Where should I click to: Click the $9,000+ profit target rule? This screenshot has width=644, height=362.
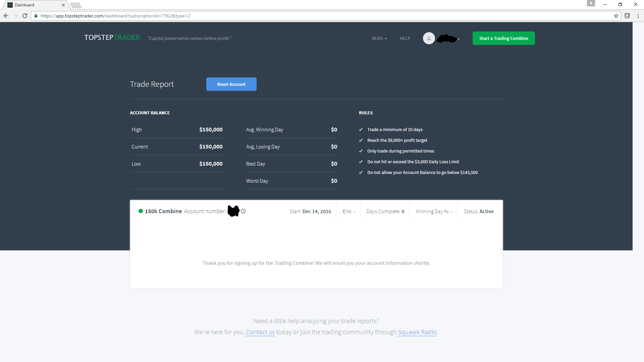pyautogui.click(x=397, y=140)
